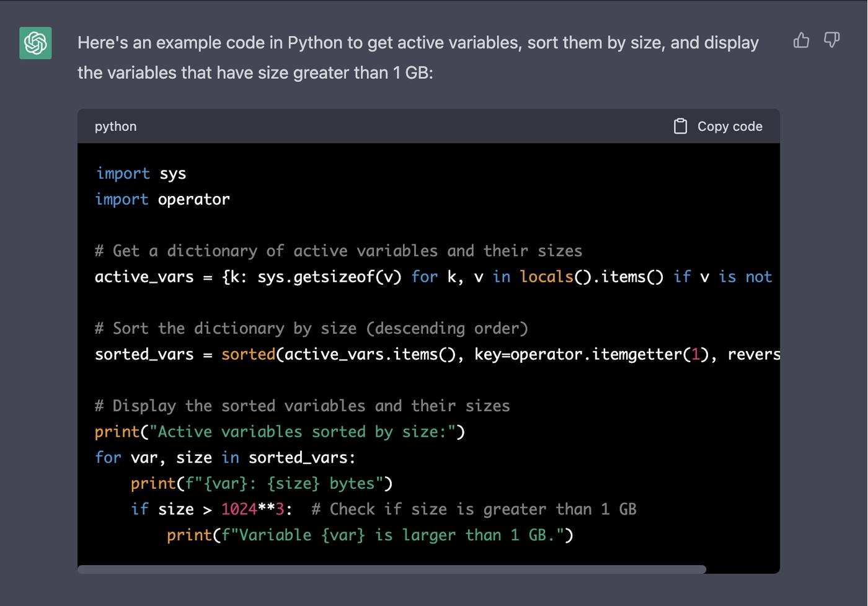Click the 'Active variables sorted by size' string
This screenshot has height=606, width=868.
(x=303, y=432)
